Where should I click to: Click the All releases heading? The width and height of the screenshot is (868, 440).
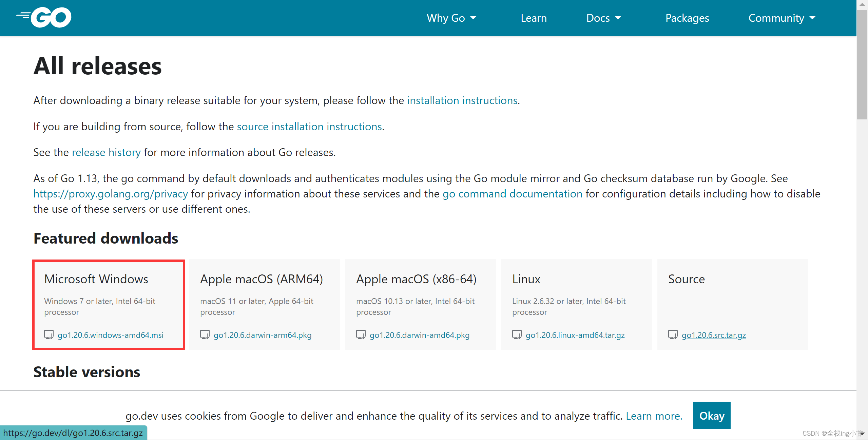pyautogui.click(x=98, y=66)
